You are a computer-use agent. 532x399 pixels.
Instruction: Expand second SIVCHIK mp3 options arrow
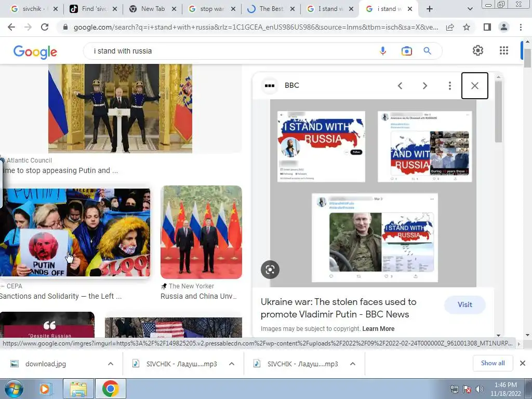click(353, 364)
